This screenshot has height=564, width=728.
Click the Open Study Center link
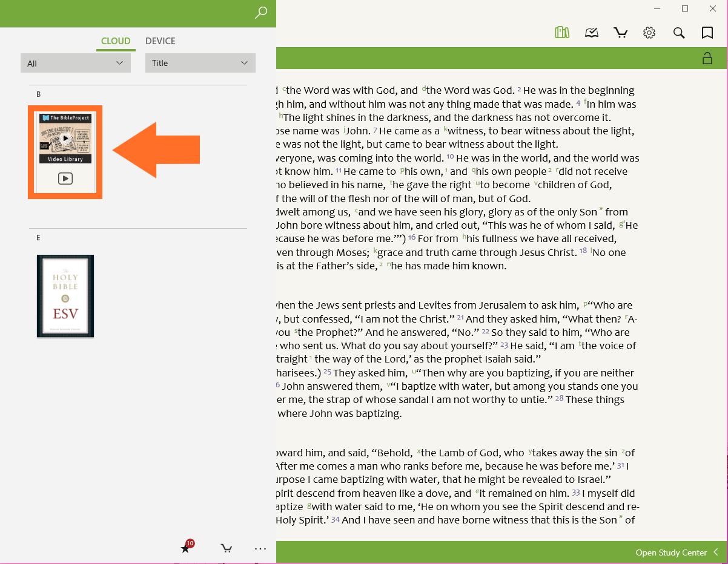point(671,553)
